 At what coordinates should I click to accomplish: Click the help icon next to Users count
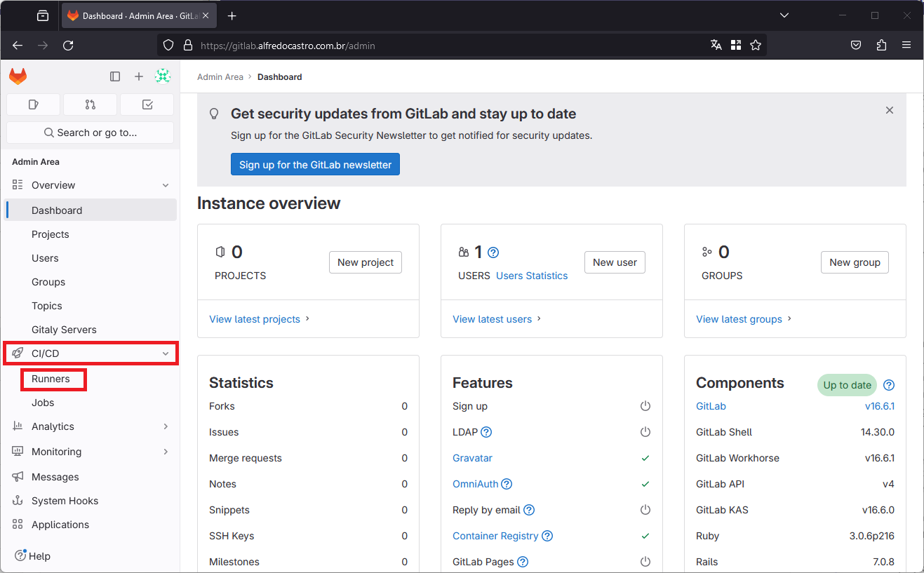[x=493, y=252]
